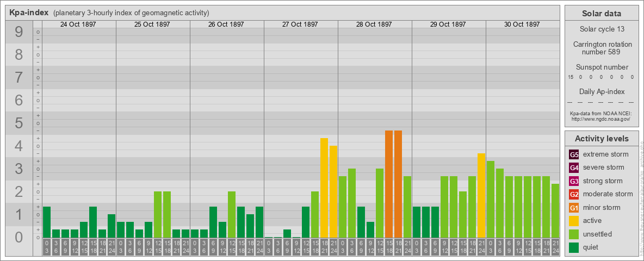Click the 'extreme storm' legend label
The width and height of the screenshot is (644, 261).
(606, 154)
